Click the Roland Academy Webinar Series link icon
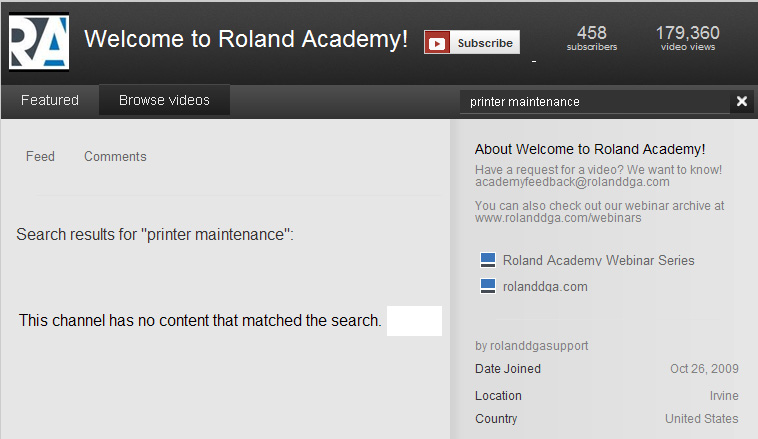 (488, 260)
